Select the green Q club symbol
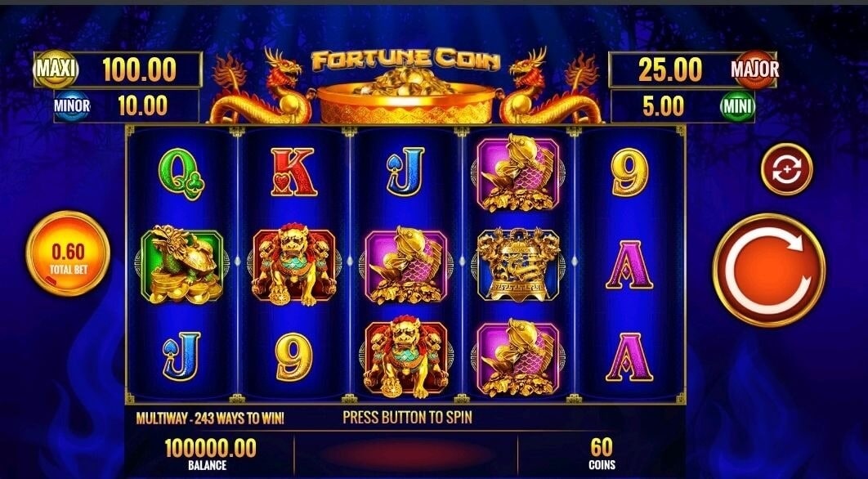This screenshot has width=868, height=479. 181,174
